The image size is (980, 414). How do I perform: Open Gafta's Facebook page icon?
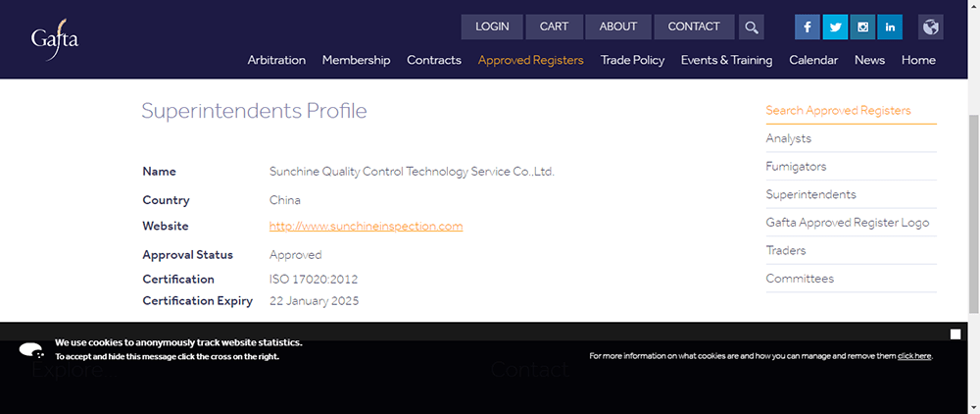(808, 26)
